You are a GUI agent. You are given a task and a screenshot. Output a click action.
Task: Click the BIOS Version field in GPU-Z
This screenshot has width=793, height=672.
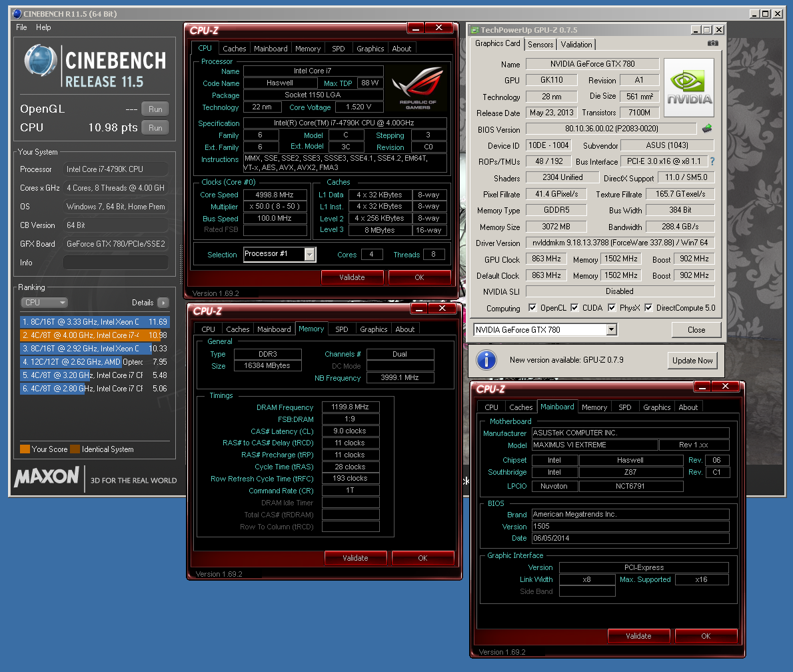pos(612,129)
